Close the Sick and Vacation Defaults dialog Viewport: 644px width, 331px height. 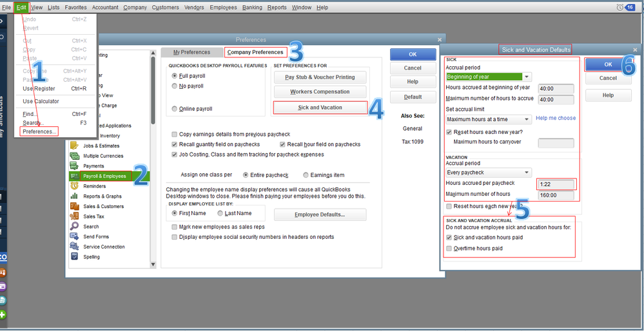click(x=635, y=50)
